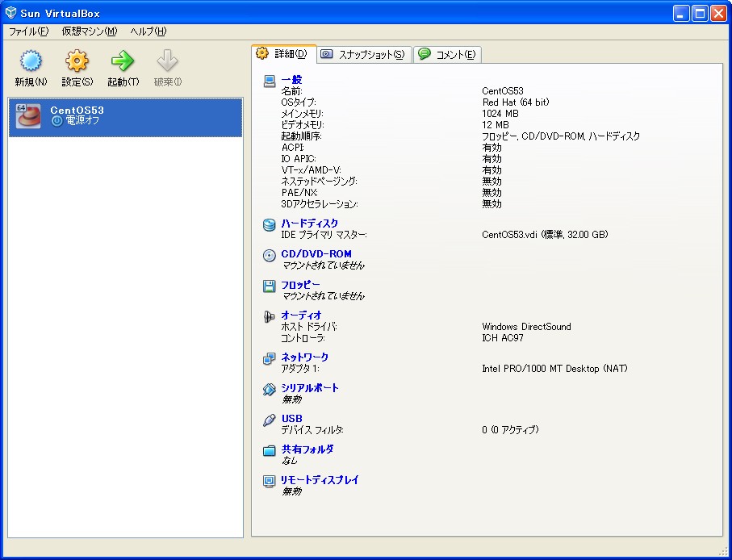The image size is (732, 560).
Task: Click the VirtualBox title bar cube icon
Action: [10, 13]
